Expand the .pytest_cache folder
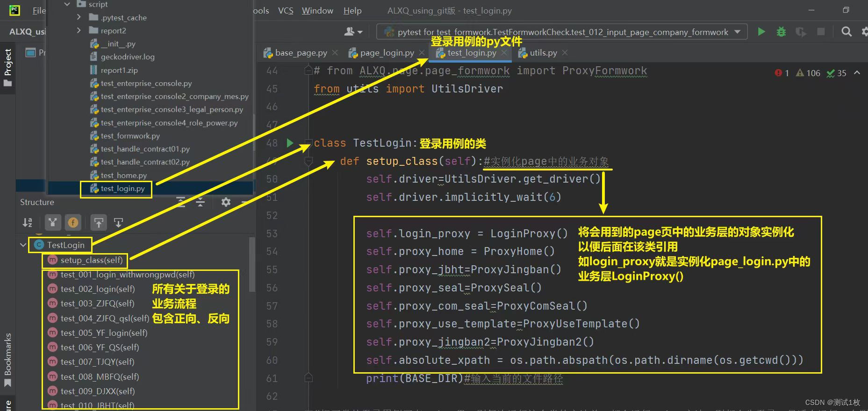This screenshot has width=868, height=411. (79, 17)
